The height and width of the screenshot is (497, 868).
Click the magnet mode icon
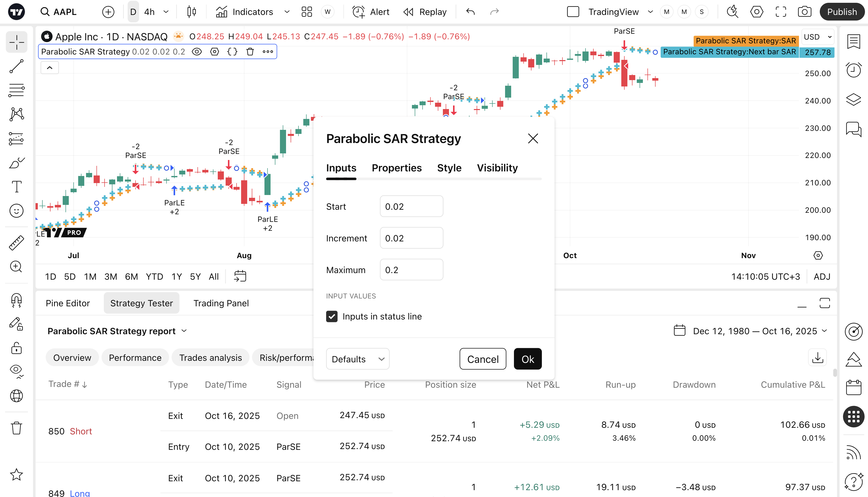[16, 300]
